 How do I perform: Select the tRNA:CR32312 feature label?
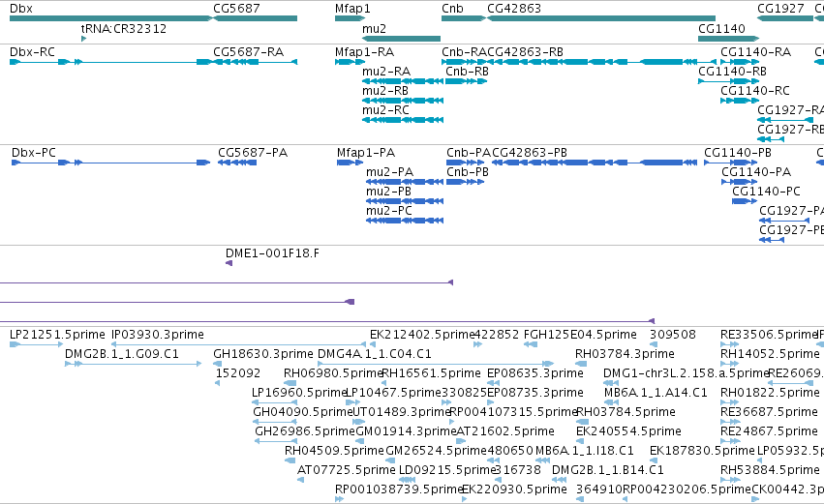pyautogui.click(x=124, y=29)
